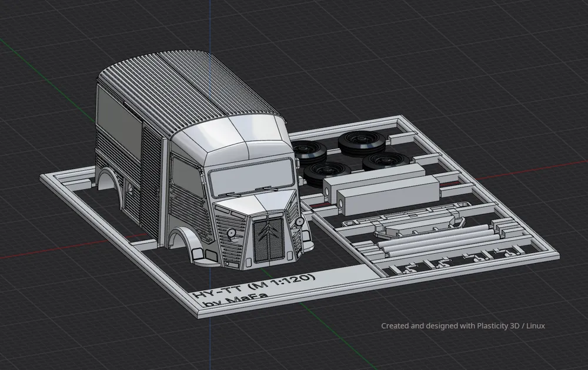Select the bumper part on the sprue
Viewport: 588px width, 370px height.
pos(419,227)
